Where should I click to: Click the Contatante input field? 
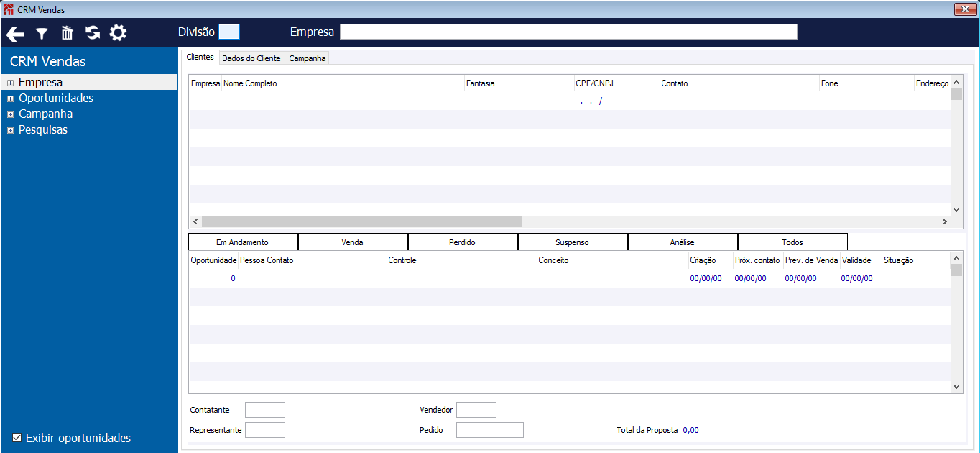tap(265, 410)
